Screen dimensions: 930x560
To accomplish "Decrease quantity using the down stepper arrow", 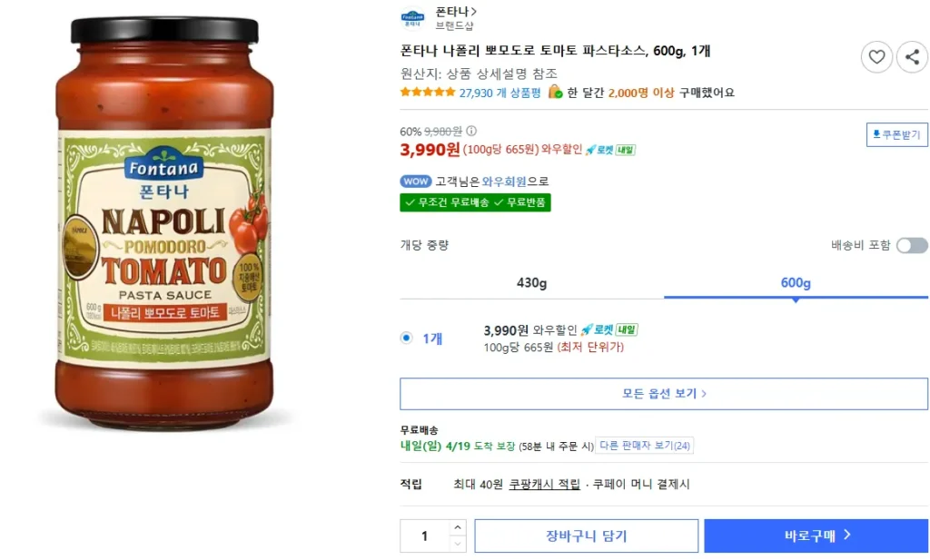I will (x=458, y=544).
